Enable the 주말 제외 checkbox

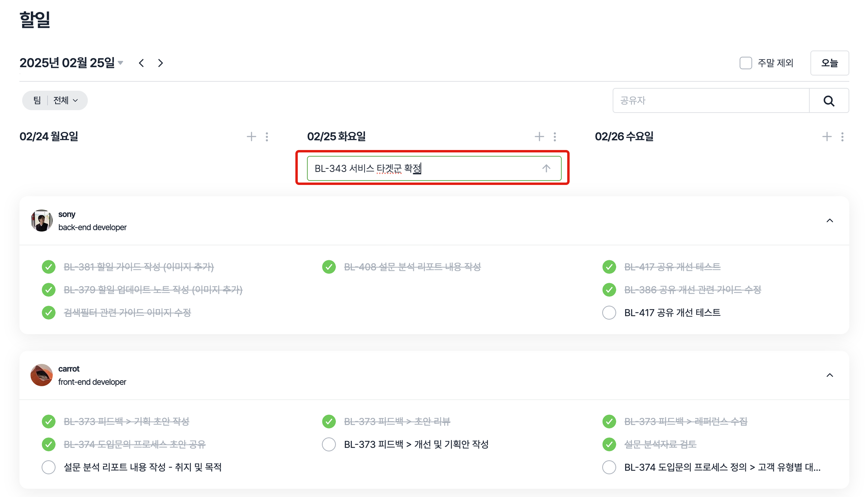(x=745, y=63)
